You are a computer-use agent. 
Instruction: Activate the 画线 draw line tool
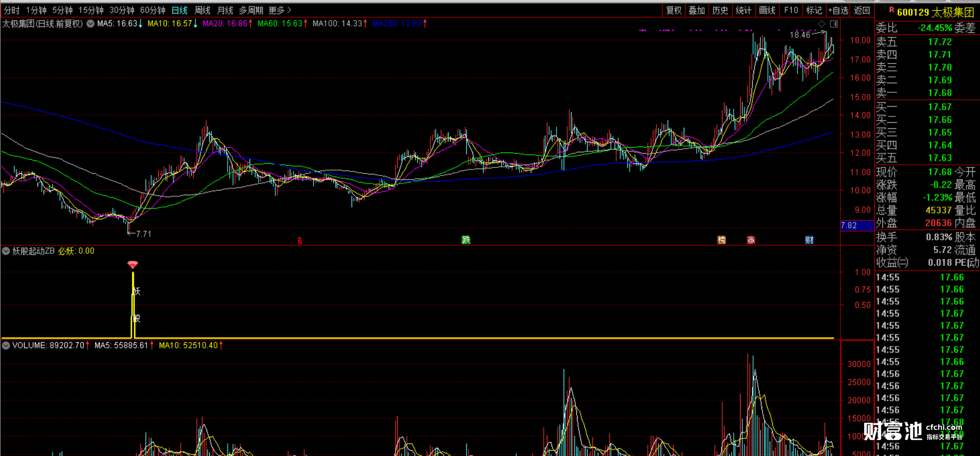767,10
